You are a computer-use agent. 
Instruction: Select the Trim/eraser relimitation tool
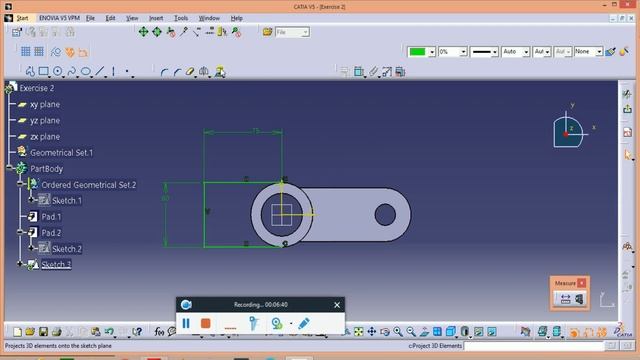click(x=190, y=72)
